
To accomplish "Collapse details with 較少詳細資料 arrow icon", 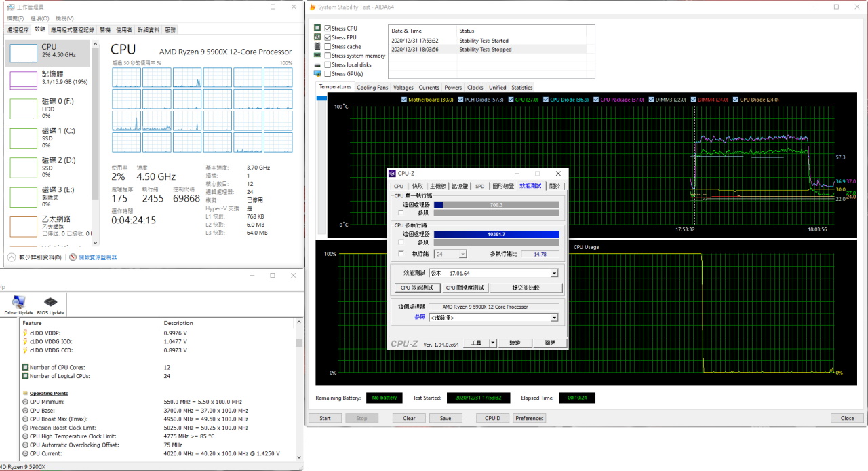I will point(12,257).
